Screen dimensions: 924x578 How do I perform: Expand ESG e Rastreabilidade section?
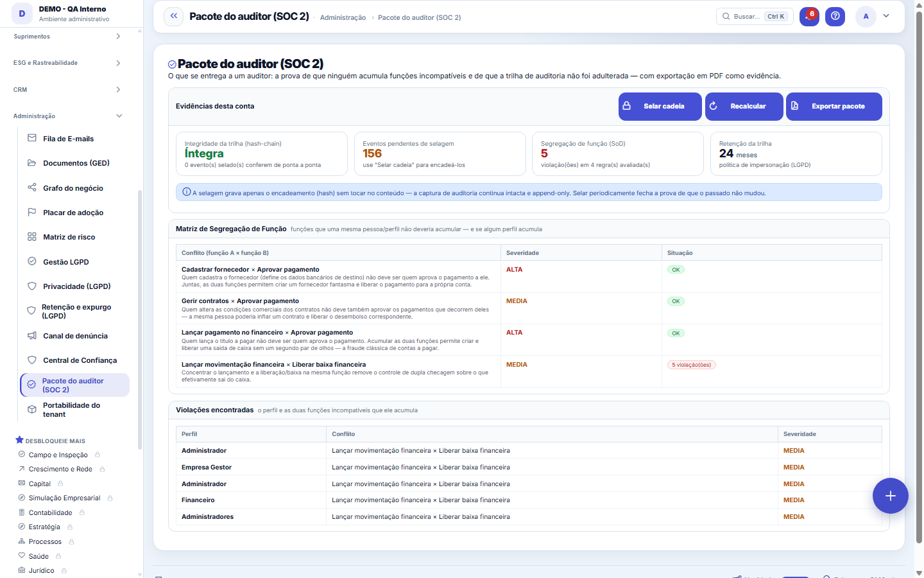click(x=67, y=63)
